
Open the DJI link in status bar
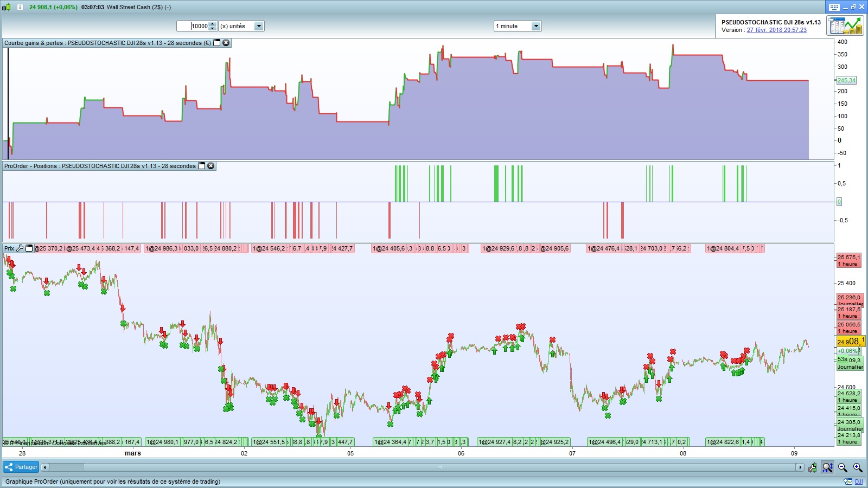tap(859, 481)
